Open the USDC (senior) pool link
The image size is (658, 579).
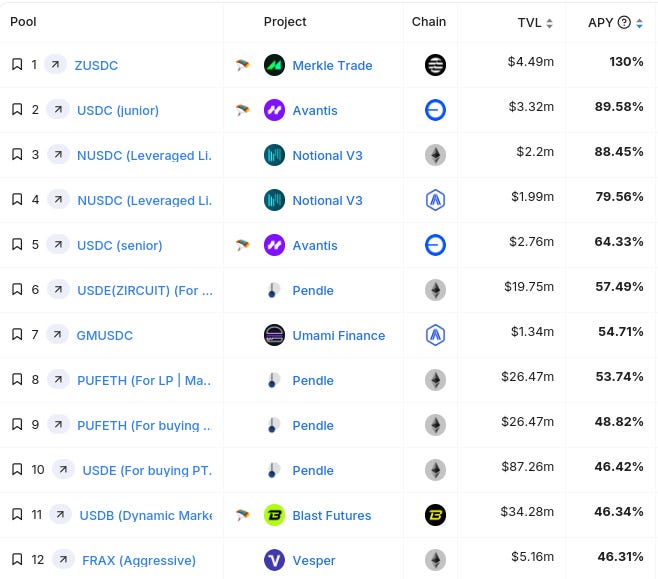point(120,245)
